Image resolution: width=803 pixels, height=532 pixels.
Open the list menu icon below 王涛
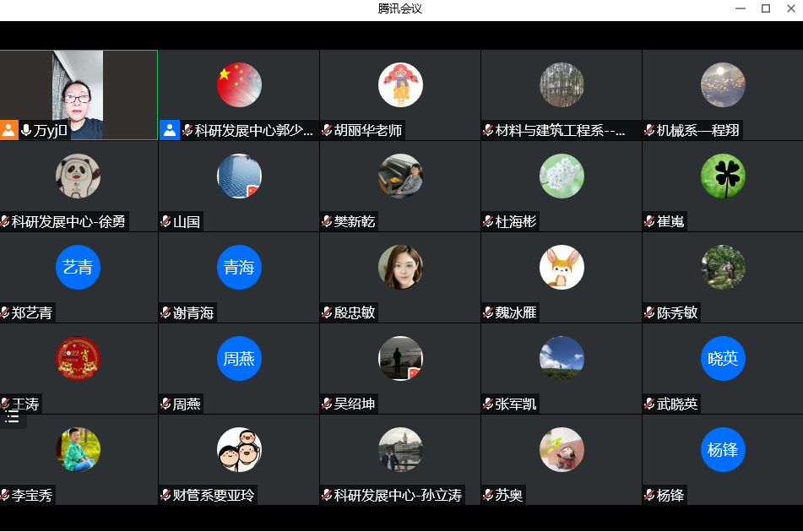coord(13,418)
